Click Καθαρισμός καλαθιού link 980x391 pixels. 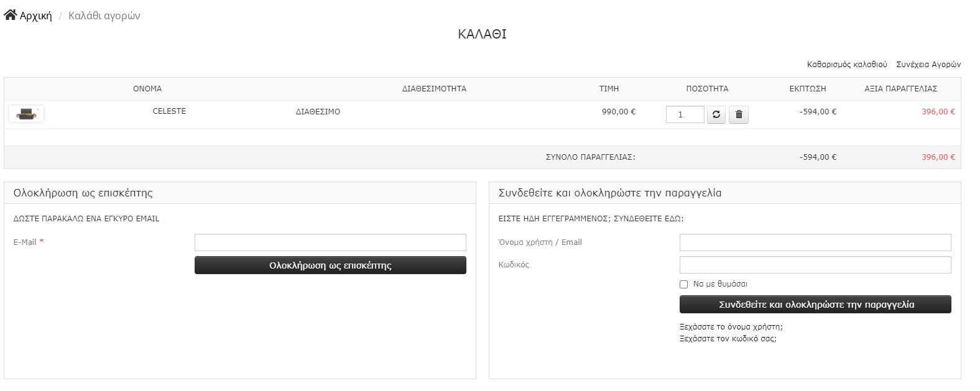pyautogui.click(x=847, y=65)
